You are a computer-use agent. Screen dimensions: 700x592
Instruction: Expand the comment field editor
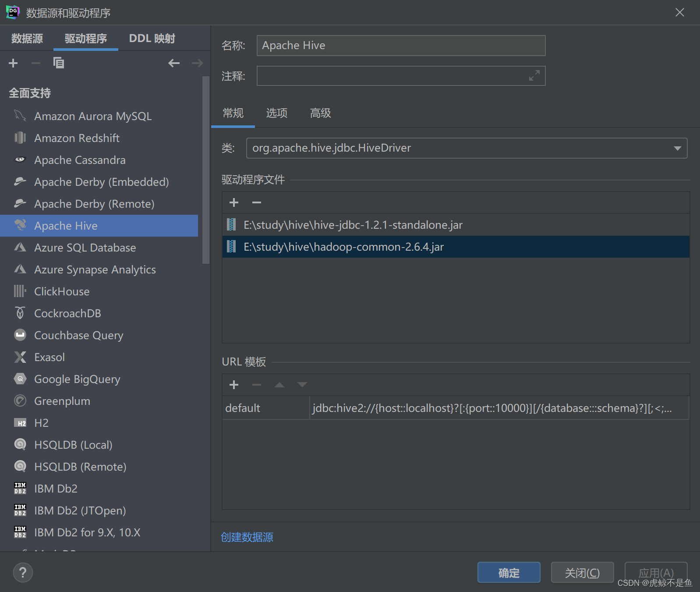coord(534,76)
